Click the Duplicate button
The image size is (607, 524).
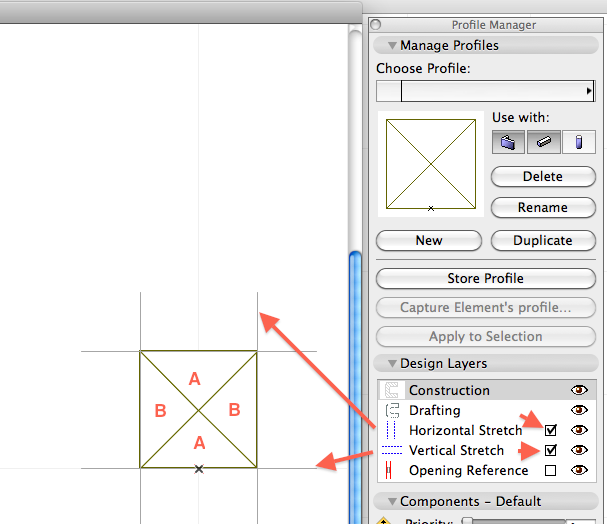pos(543,240)
